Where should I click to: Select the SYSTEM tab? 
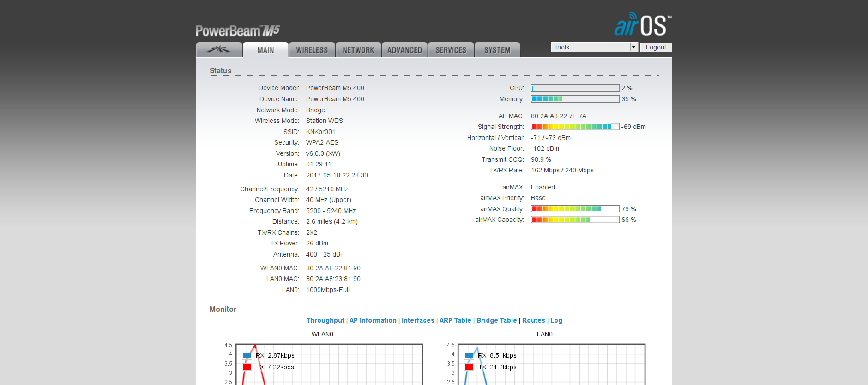tap(497, 50)
